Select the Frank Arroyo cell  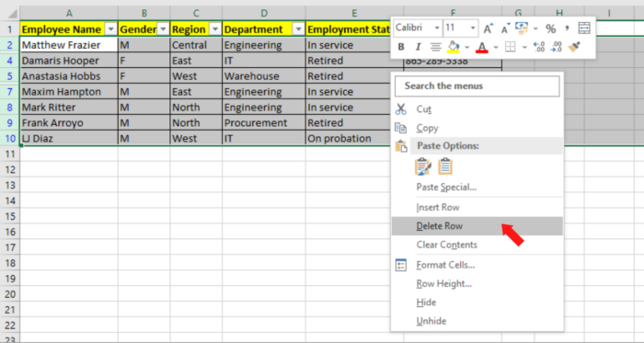point(69,123)
